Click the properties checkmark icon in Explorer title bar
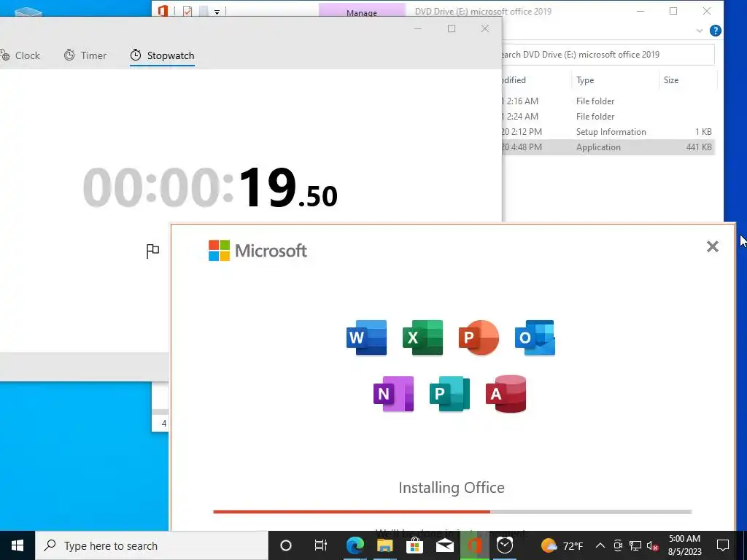 [x=187, y=11]
